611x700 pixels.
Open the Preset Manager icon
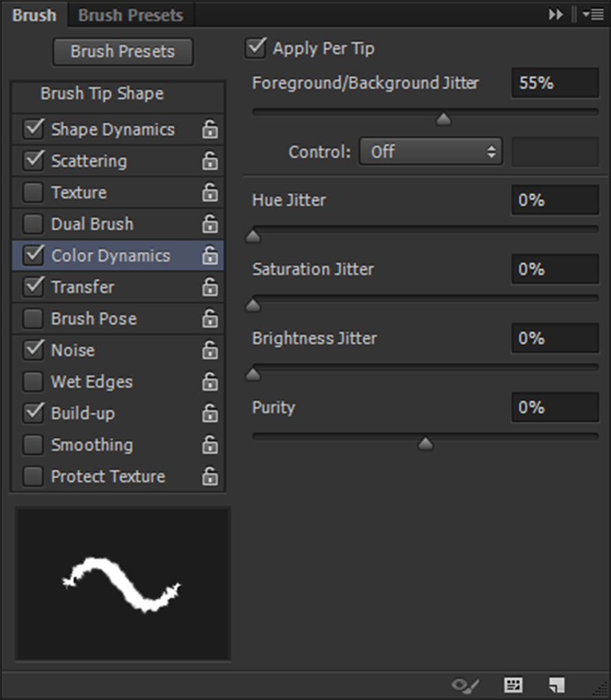click(x=514, y=685)
